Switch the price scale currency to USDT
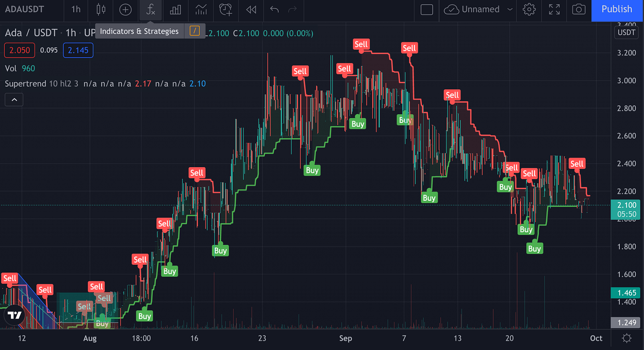Screen dimensions: 644x350 coord(626,32)
